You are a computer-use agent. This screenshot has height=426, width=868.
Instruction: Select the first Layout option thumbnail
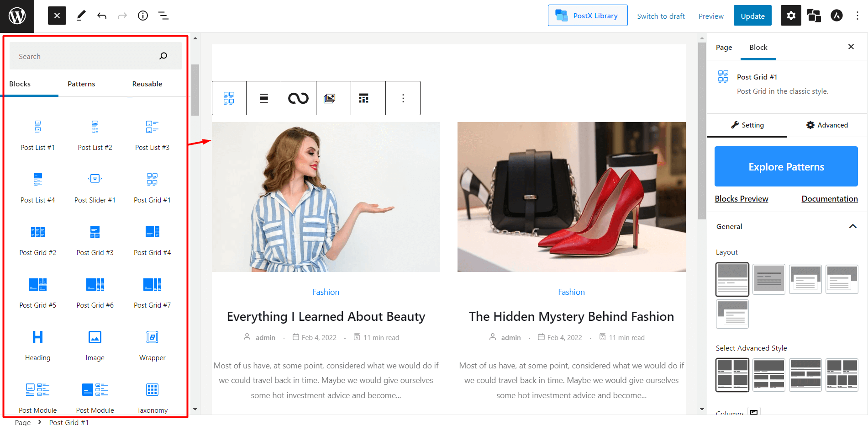[732, 279]
